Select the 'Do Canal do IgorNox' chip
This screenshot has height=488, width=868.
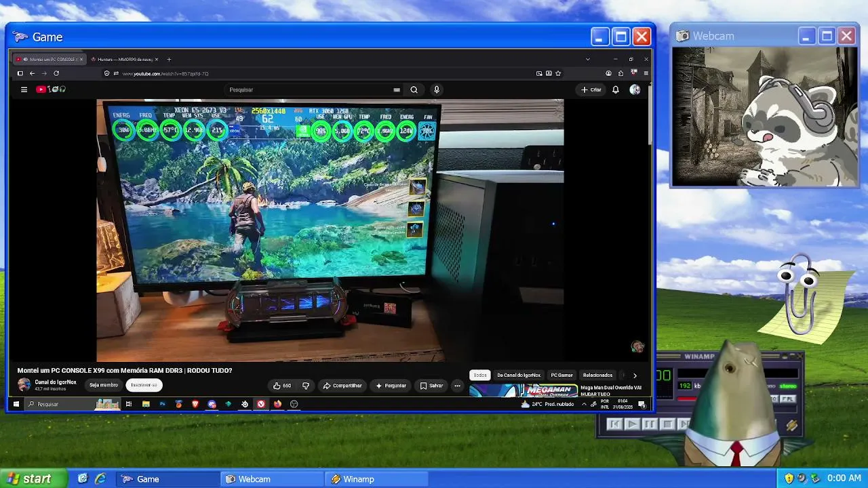pos(519,375)
